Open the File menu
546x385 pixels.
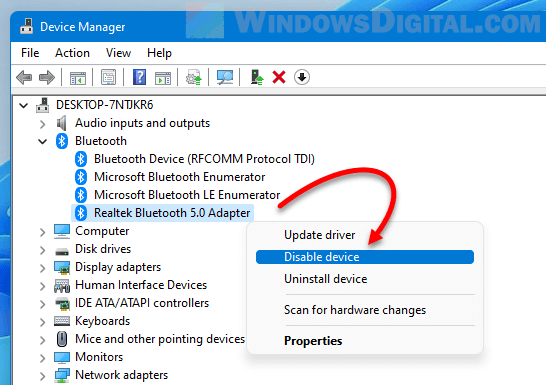pyautogui.click(x=30, y=53)
